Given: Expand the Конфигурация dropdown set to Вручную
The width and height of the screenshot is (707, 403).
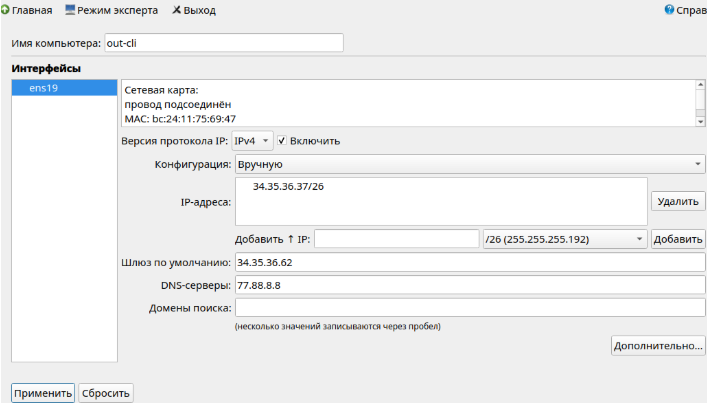Looking at the screenshot, I should [470, 164].
